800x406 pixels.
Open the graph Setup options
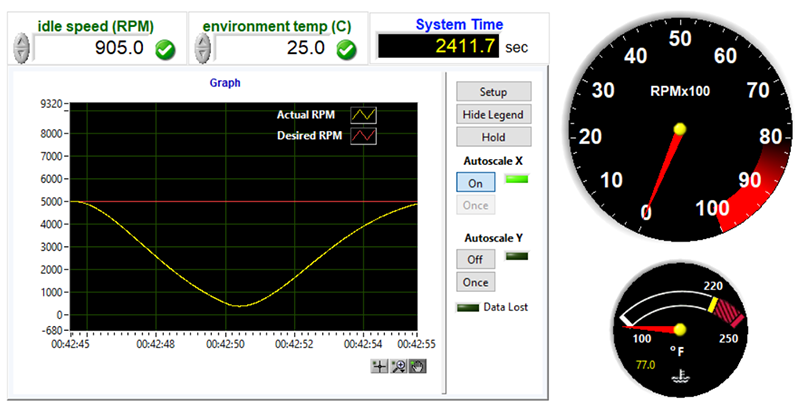493,91
